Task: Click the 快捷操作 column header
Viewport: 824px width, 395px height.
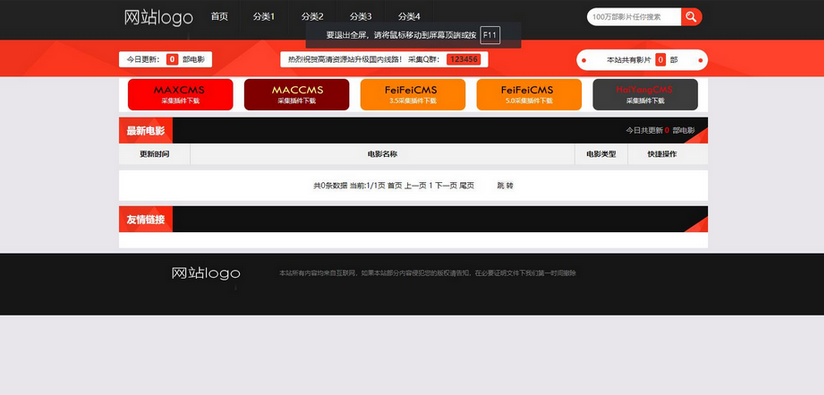Action: click(662, 154)
